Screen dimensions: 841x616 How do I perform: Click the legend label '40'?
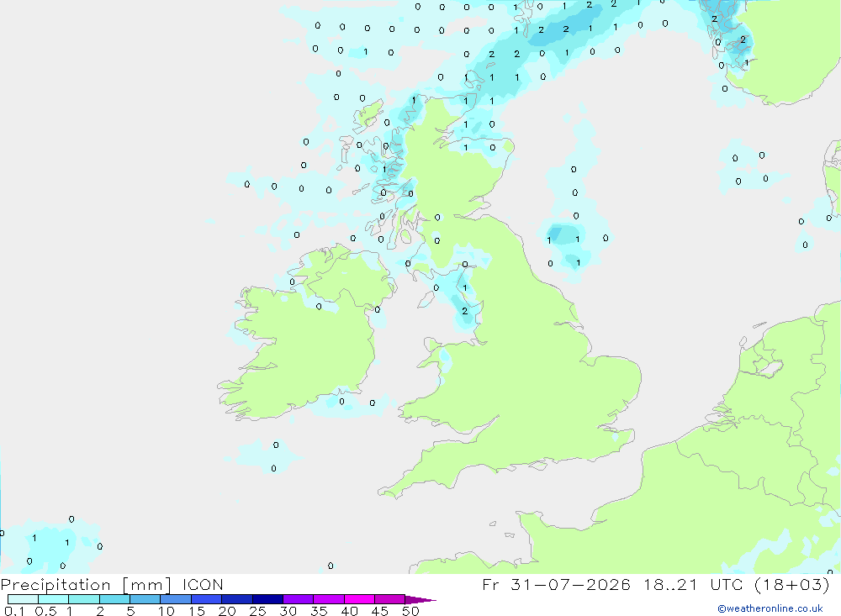(350, 611)
